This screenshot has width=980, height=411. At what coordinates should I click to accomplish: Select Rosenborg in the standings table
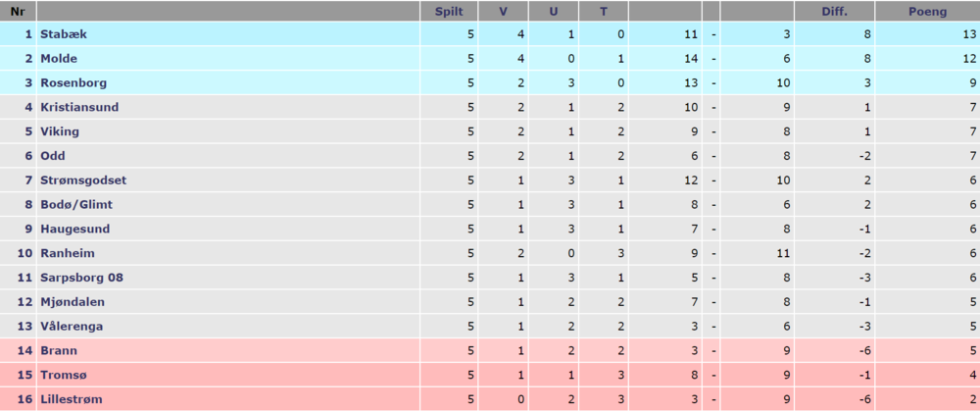click(x=73, y=83)
